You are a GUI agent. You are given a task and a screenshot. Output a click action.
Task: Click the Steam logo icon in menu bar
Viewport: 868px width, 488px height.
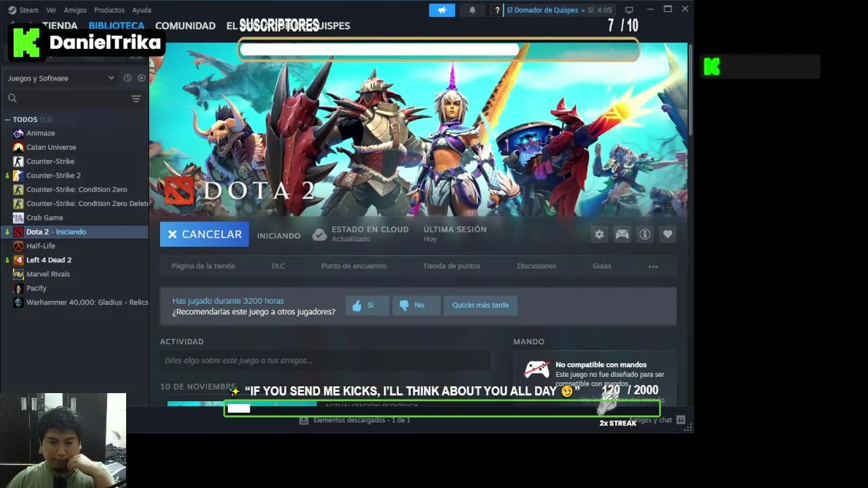coord(12,10)
